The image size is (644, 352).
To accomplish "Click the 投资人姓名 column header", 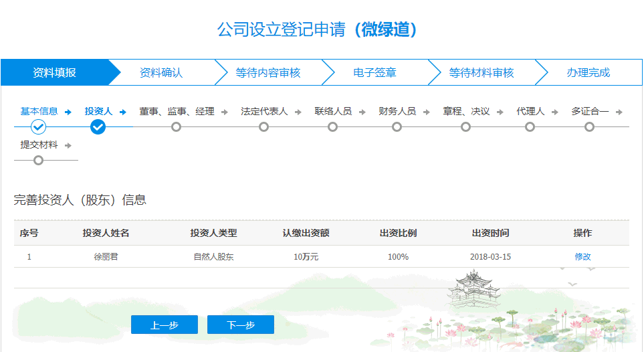I will click(x=106, y=233).
